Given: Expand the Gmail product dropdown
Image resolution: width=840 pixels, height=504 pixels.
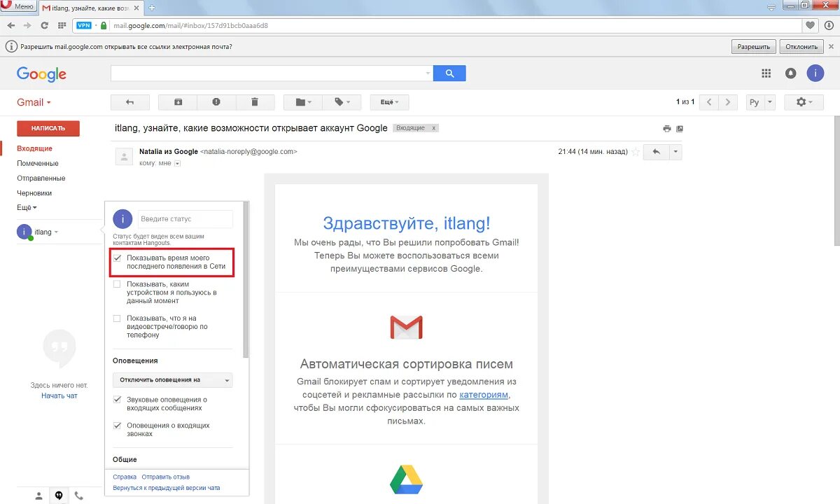Looking at the screenshot, I should click(x=34, y=102).
